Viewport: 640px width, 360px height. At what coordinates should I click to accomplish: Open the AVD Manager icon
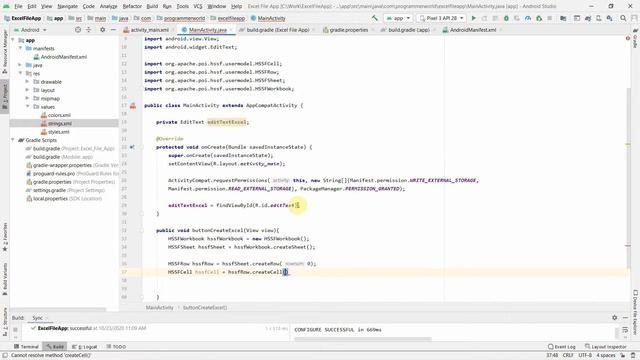(598, 18)
